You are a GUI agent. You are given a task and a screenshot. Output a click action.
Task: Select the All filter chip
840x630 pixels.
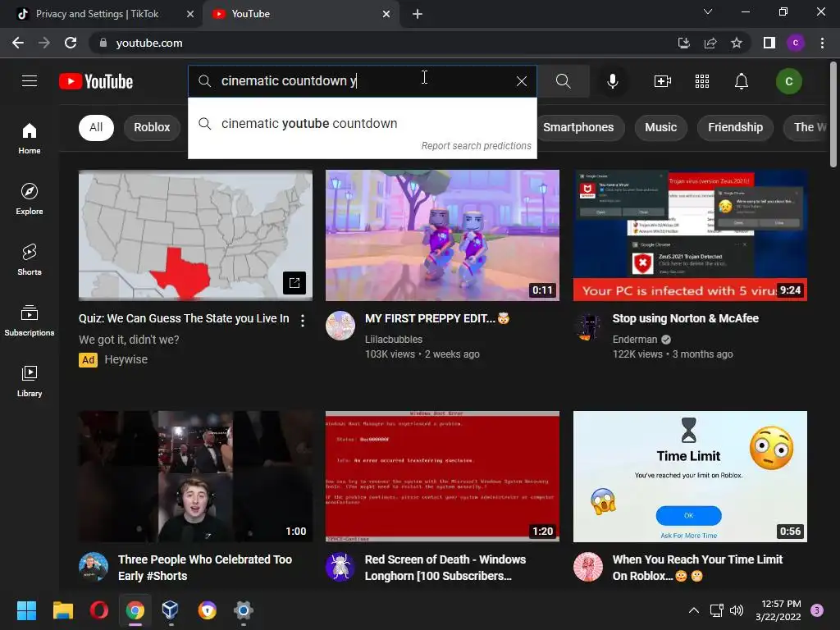tap(96, 127)
